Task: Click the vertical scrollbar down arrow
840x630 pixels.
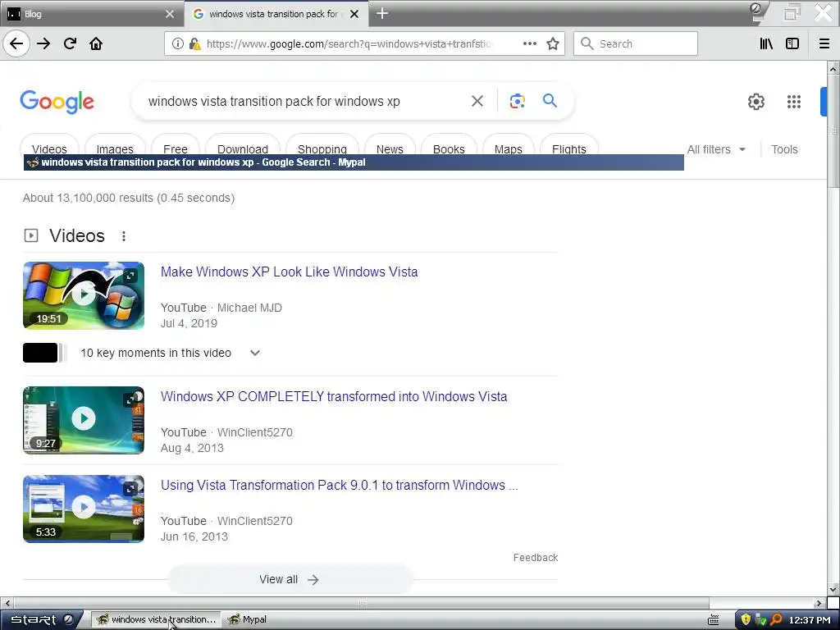Action: (833, 591)
